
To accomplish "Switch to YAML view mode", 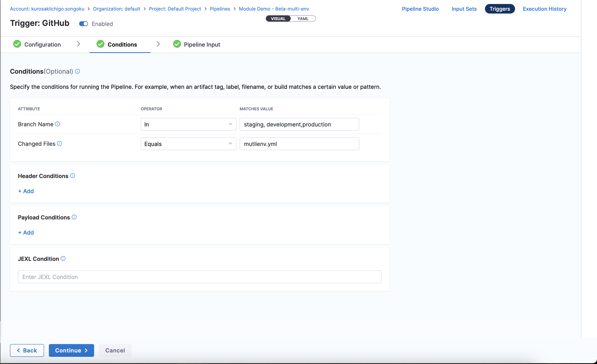I will pyautogui.click(x=303, y=19).
